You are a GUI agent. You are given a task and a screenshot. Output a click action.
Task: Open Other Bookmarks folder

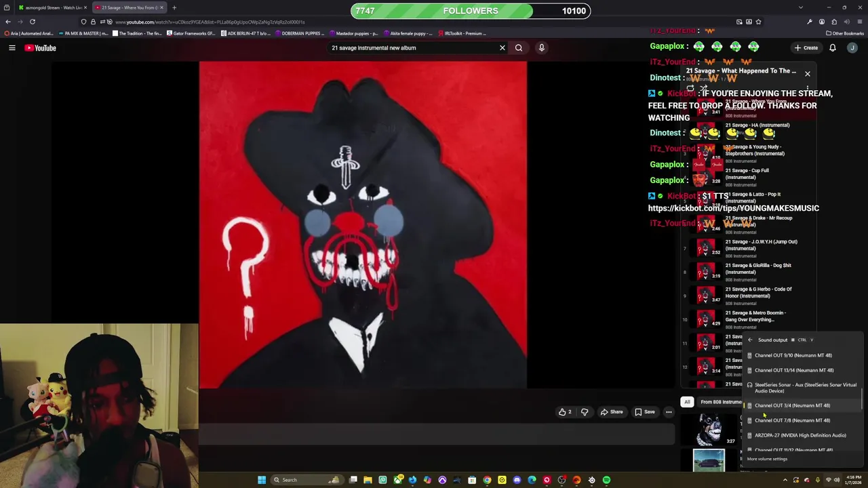tap(845, 33)
